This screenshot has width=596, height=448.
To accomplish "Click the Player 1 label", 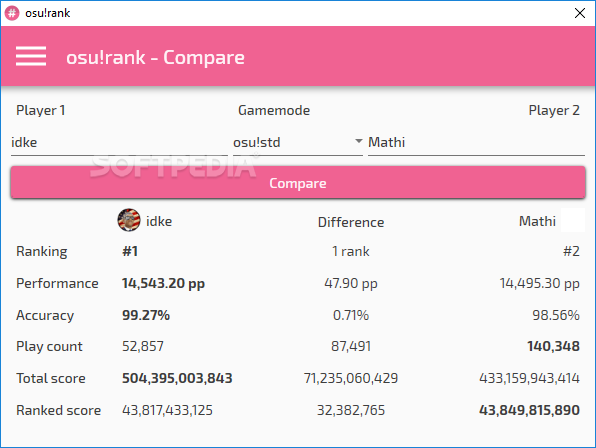I will pos(41,111).
